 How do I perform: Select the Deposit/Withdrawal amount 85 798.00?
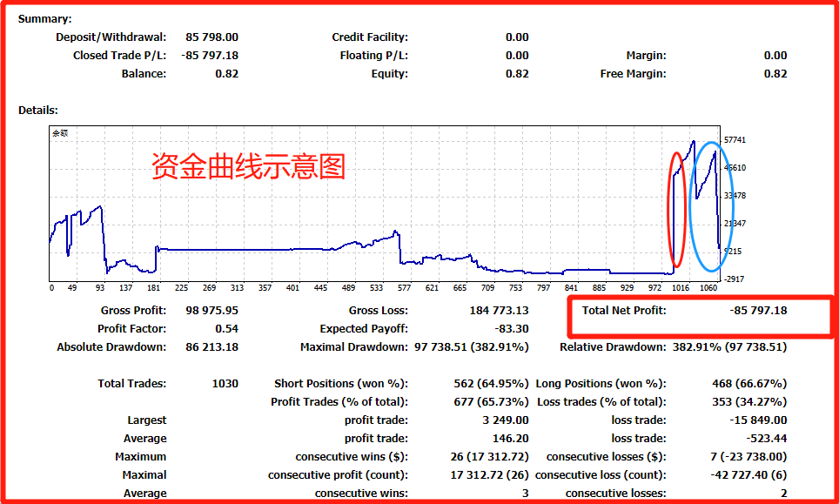coord(211,37)
